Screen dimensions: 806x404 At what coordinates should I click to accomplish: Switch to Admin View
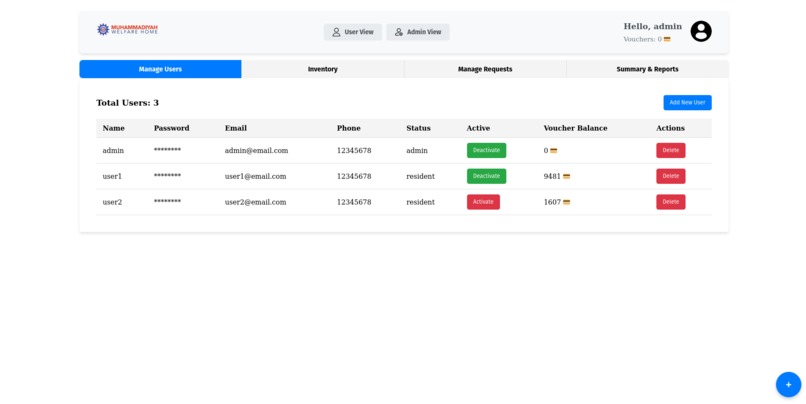point(418,32)
